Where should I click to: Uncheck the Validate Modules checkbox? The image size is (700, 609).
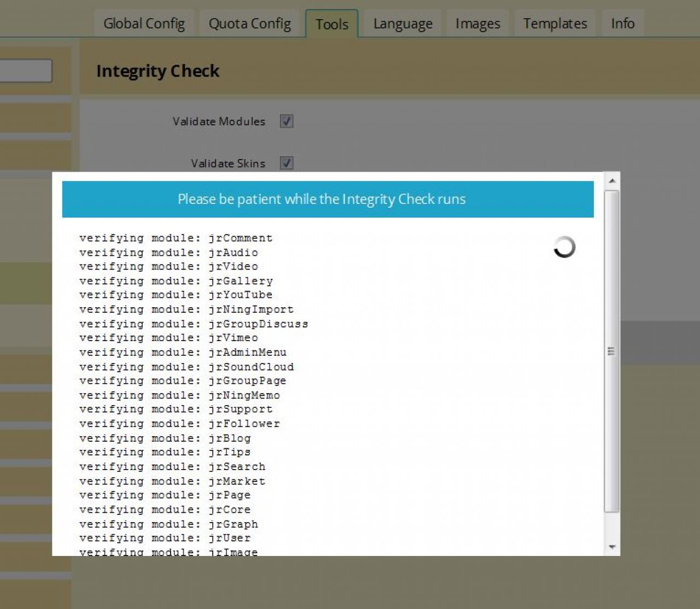click(x=287, y=121)
